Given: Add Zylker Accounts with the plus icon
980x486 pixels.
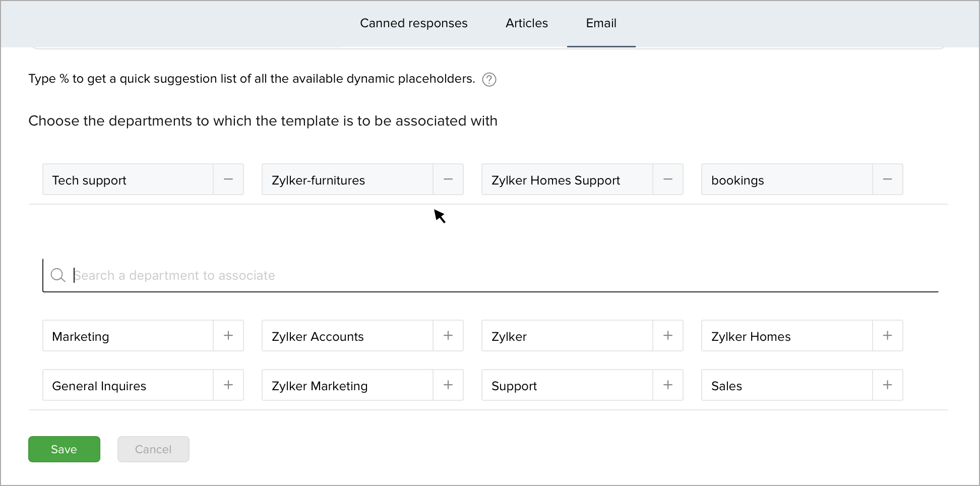Looking at the screenshot, I should coord(448,336).
